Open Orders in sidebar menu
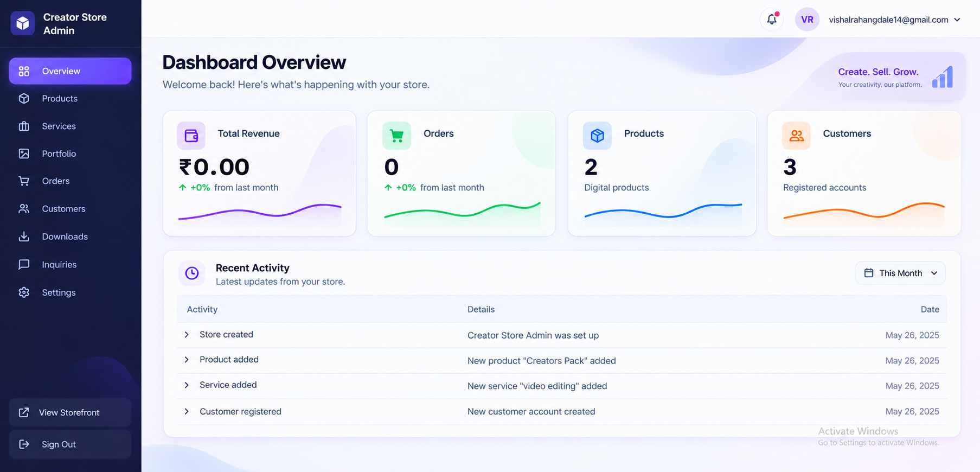This screenshot has height=472, width=980. click(70, 181)
